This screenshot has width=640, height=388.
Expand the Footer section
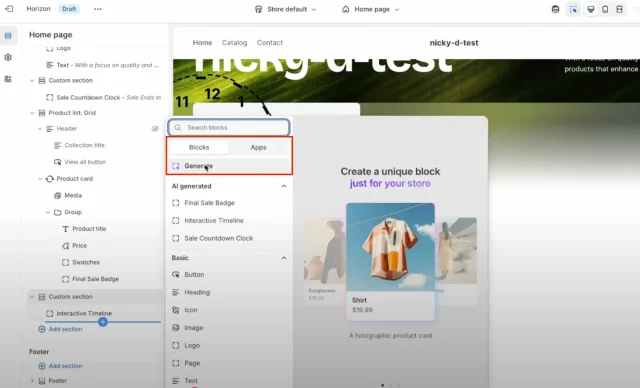tap(32, 381)
